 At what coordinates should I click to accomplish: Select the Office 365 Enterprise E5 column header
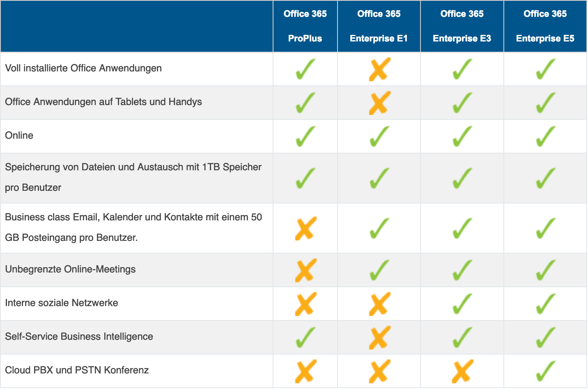(x=545, y=26)
